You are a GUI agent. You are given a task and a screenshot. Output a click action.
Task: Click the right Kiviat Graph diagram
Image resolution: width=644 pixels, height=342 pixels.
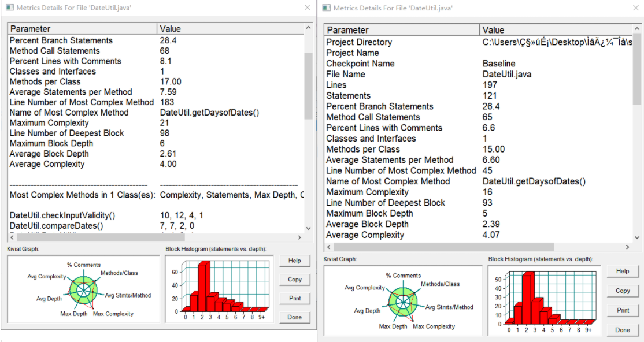pos(403,300)
